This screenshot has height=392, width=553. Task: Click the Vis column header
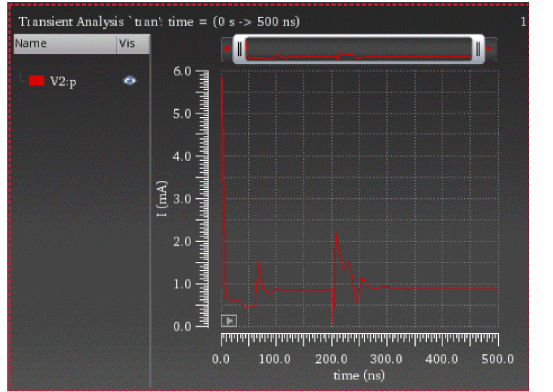tap(133, 44)
